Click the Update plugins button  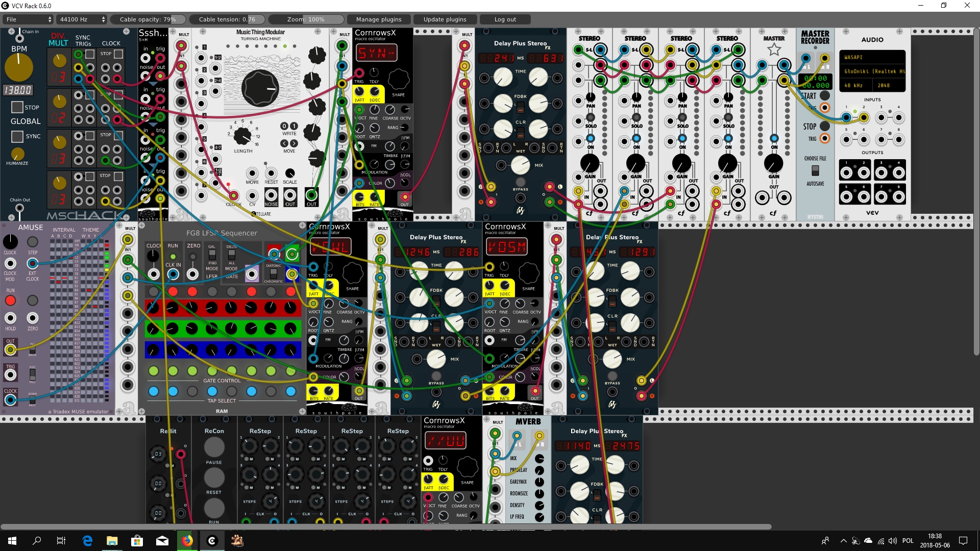445,19
